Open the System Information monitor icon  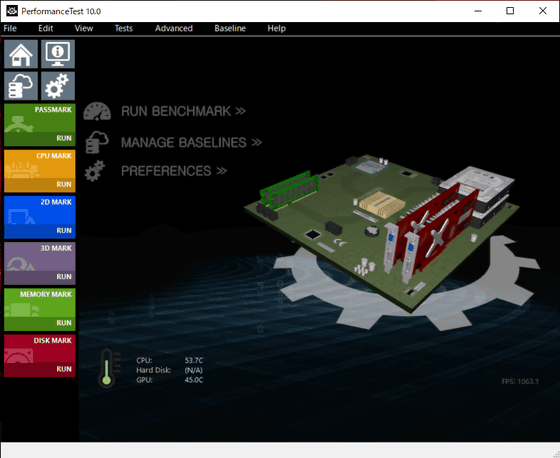click(x=58, y=54)
